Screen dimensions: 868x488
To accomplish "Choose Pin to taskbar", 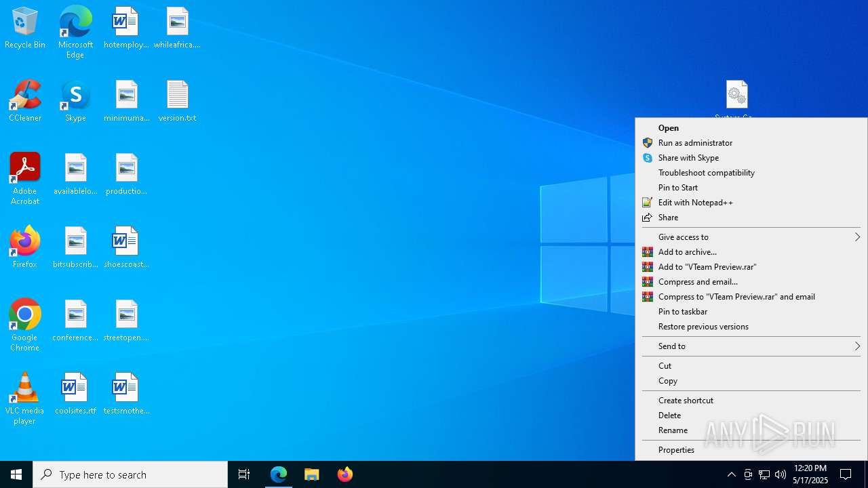I will coord(751,312).
